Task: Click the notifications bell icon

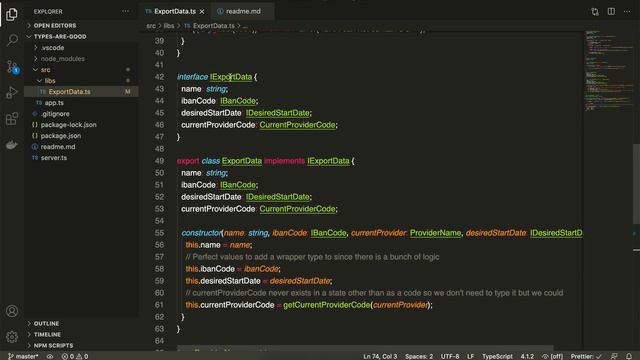Action: tap(629, 356)
